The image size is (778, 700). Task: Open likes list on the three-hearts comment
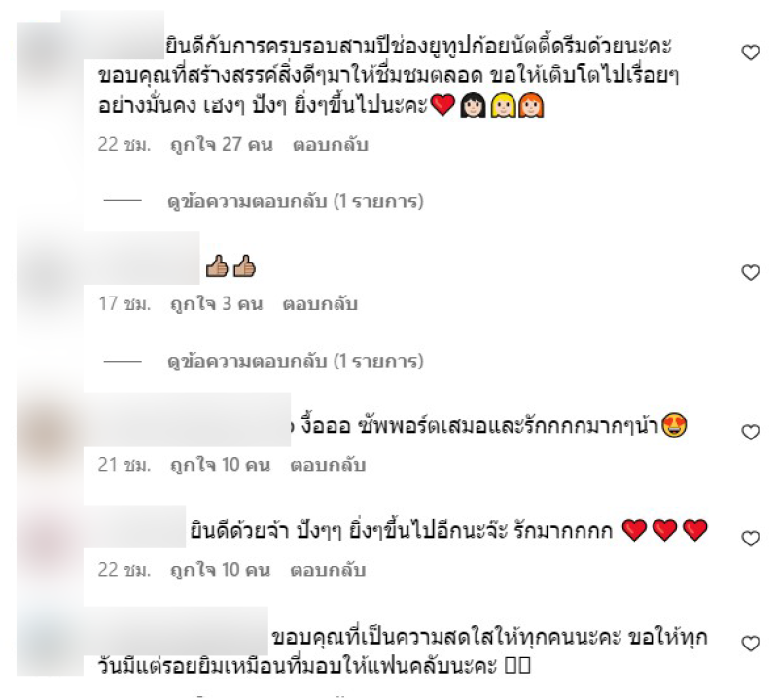point(221,570)
